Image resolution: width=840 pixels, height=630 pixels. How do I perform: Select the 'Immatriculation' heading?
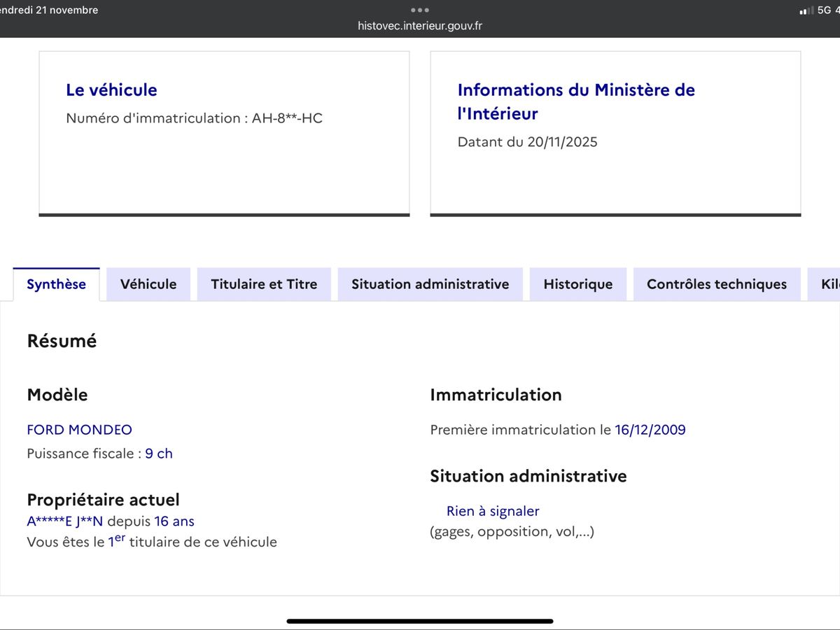point(496,395)
